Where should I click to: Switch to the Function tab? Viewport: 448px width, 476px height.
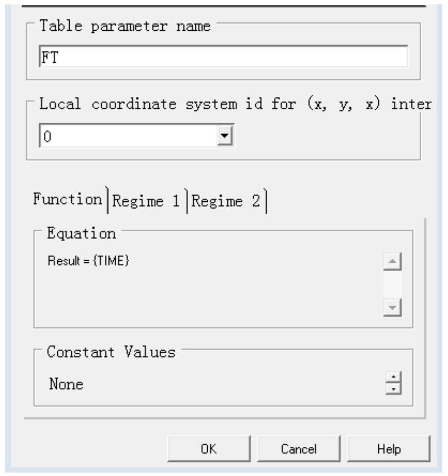tap(67, 199)
